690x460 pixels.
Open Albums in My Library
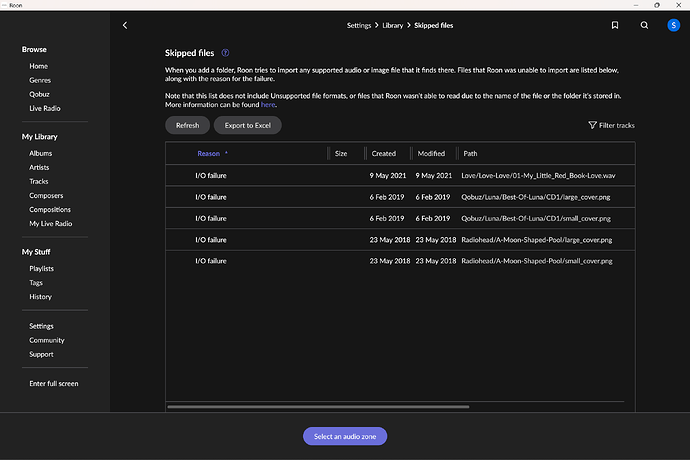point(41,153)
